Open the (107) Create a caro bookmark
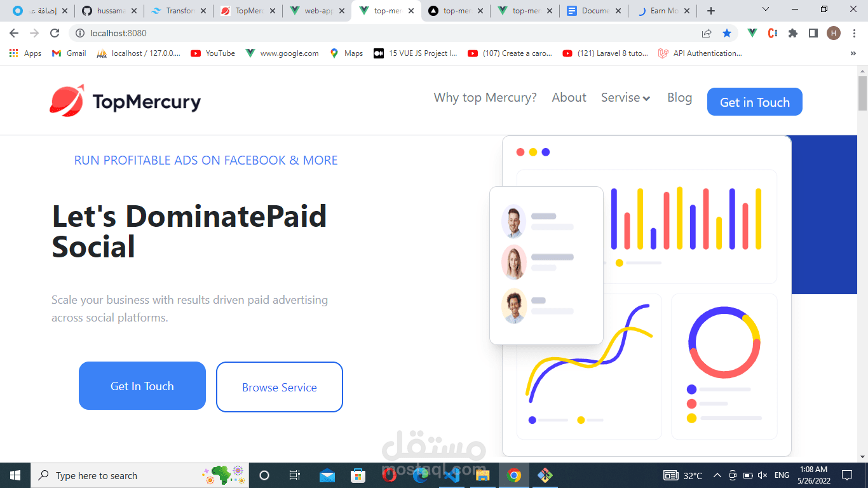 [x=510, y=53]
